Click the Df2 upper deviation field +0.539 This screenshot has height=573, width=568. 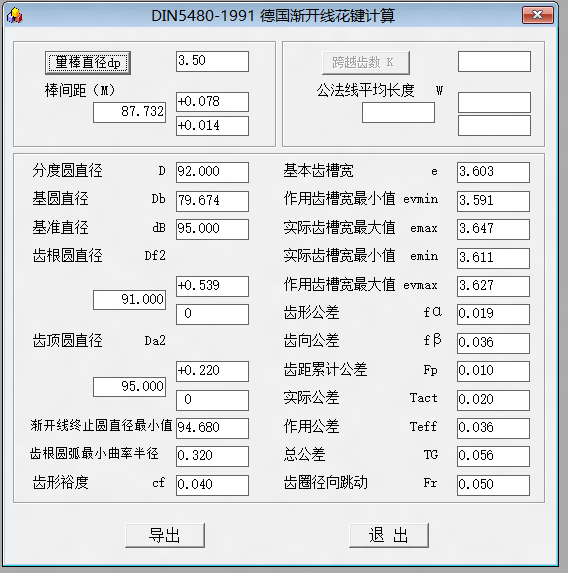point(212,286)
